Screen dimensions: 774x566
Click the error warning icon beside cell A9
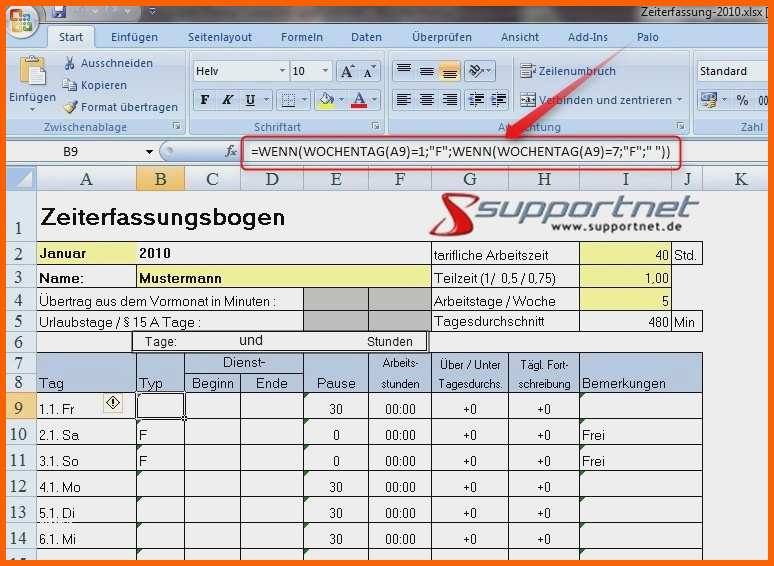coord(113,403)
